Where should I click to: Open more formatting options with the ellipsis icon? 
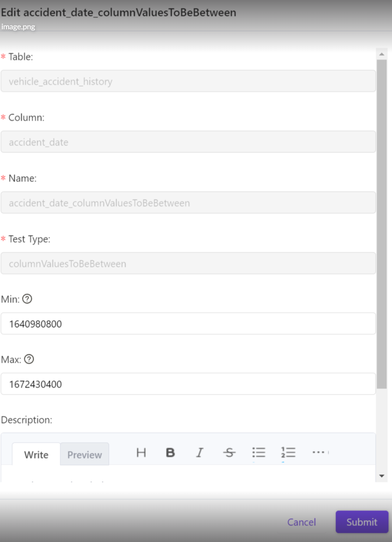point(319,453)
